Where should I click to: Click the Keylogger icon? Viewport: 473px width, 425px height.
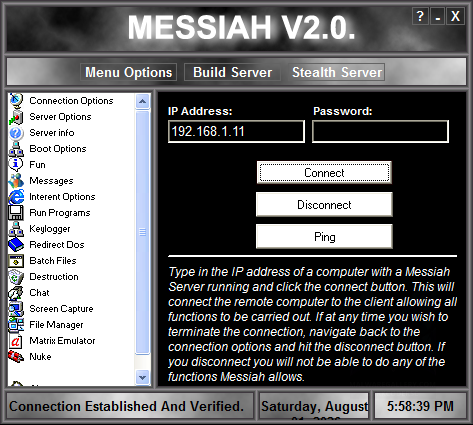pos(16,229)
